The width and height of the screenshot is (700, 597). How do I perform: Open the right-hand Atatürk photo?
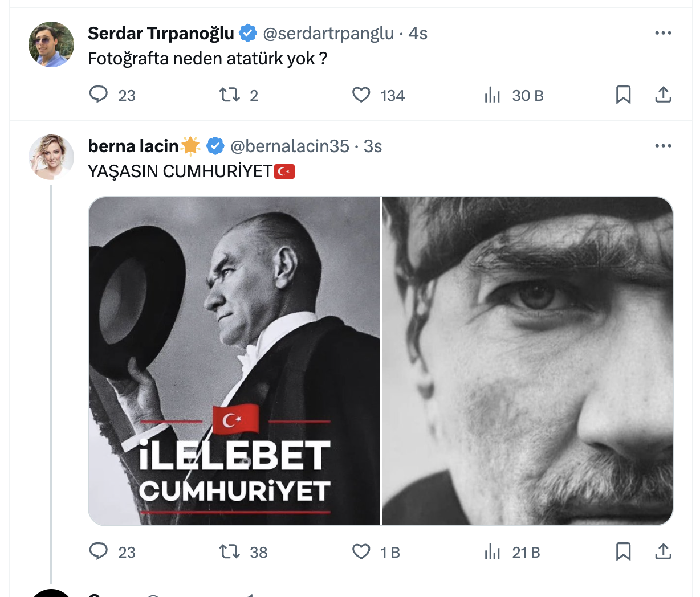(527, 360)
